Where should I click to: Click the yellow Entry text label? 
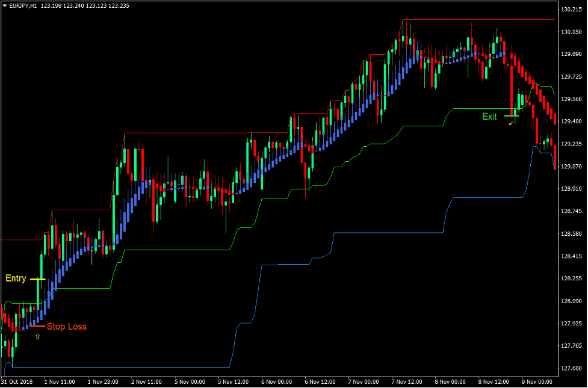16,279
